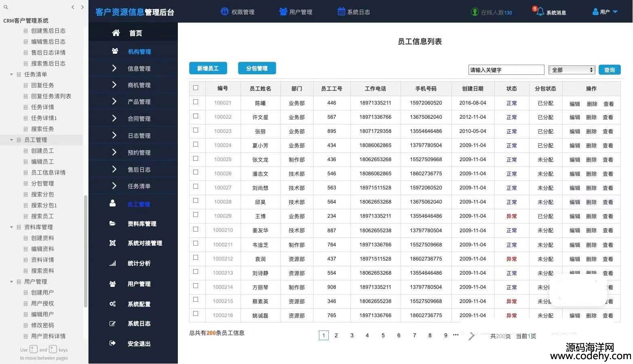
Task: Click the pagination ellipsis after page 9
Action: [x=456, y=335]
